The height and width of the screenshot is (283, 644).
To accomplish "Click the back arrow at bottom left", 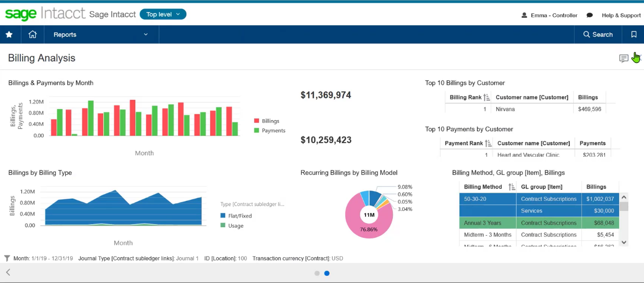I will (8, 273).
